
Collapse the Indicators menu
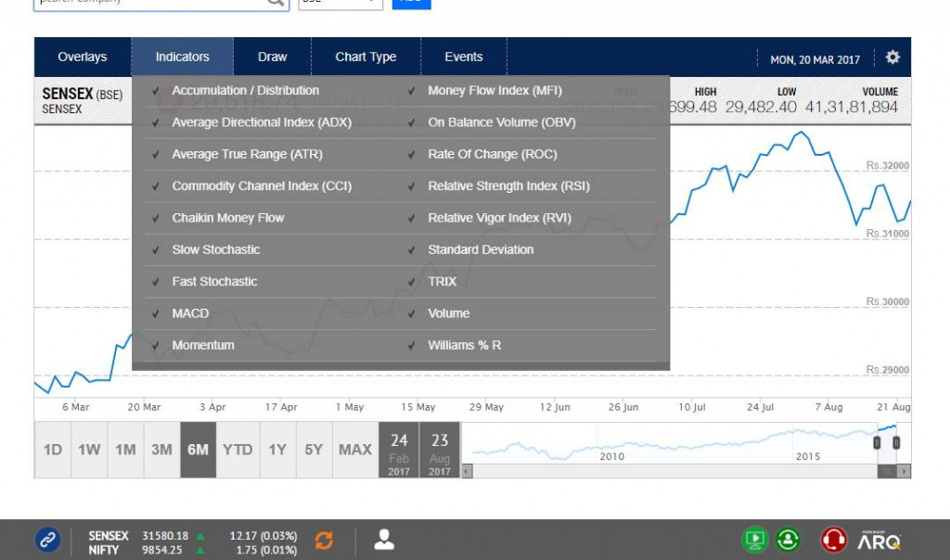coord(182,57)
